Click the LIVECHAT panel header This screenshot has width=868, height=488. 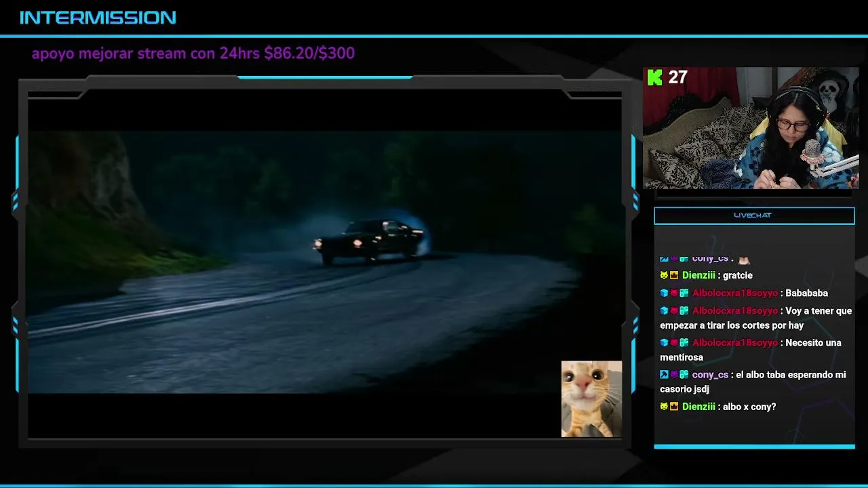pos(754,216)
